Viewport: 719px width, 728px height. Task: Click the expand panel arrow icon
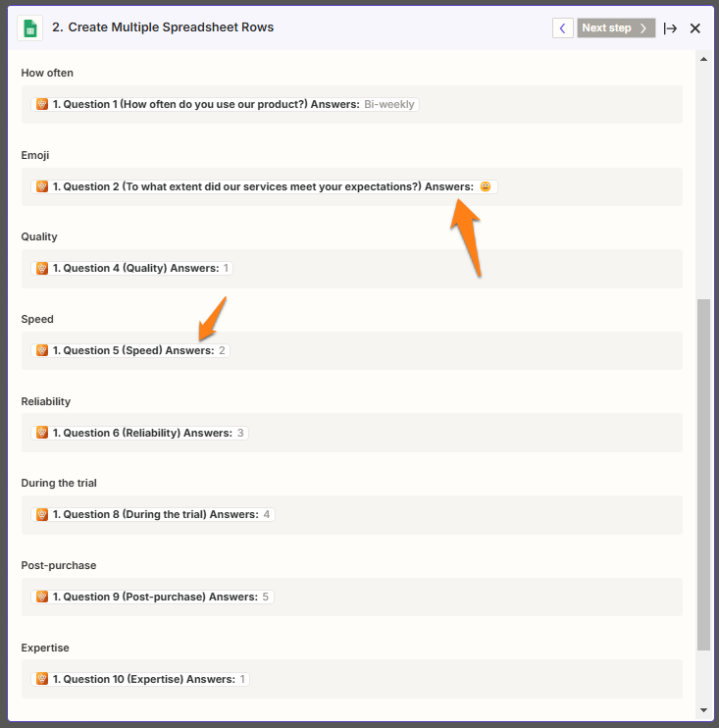tap(670, 27)
